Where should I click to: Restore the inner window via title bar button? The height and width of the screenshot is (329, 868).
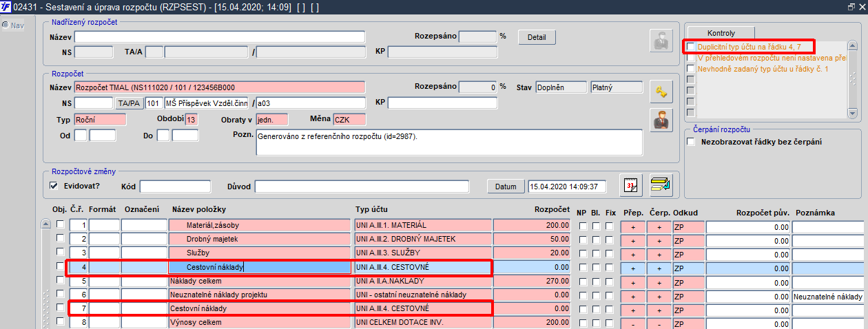pos(852,6)
